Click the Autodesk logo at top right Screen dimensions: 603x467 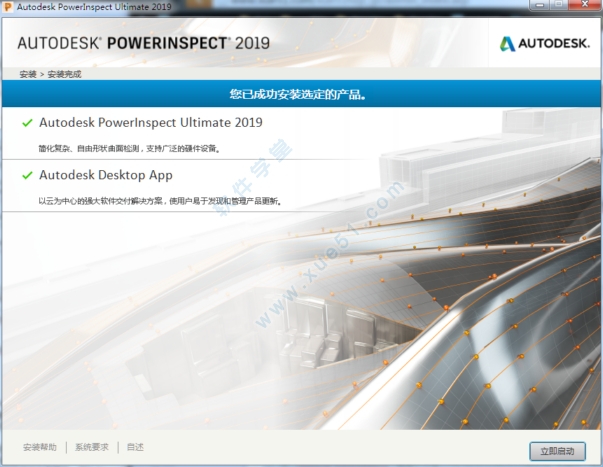pos(544,43)
